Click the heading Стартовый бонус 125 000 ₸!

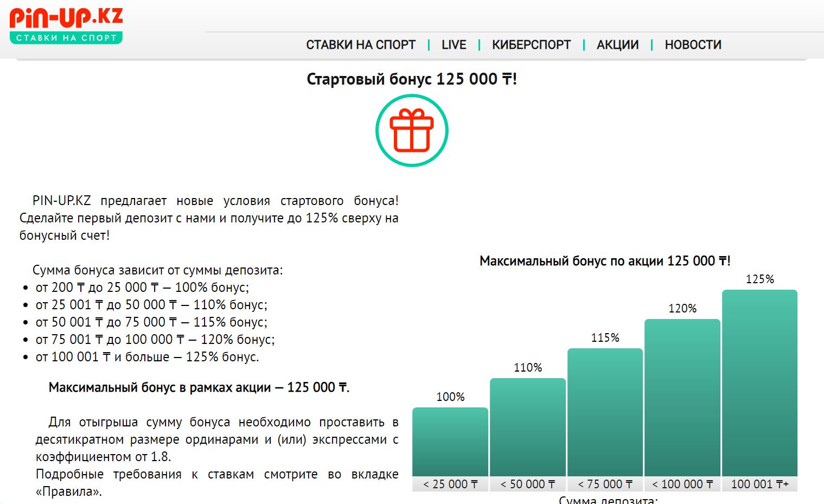tap(412, 79)
